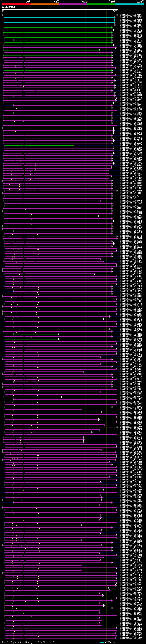Select the UniRef100_B6TL37 label
The image size is (146, 644).
(x=131, y=580)
